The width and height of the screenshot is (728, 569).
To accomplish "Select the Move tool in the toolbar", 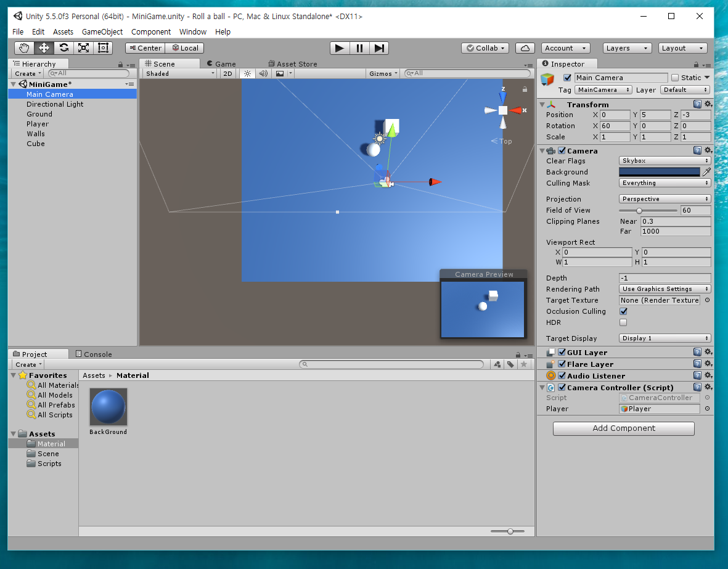I will coord(43,48).
